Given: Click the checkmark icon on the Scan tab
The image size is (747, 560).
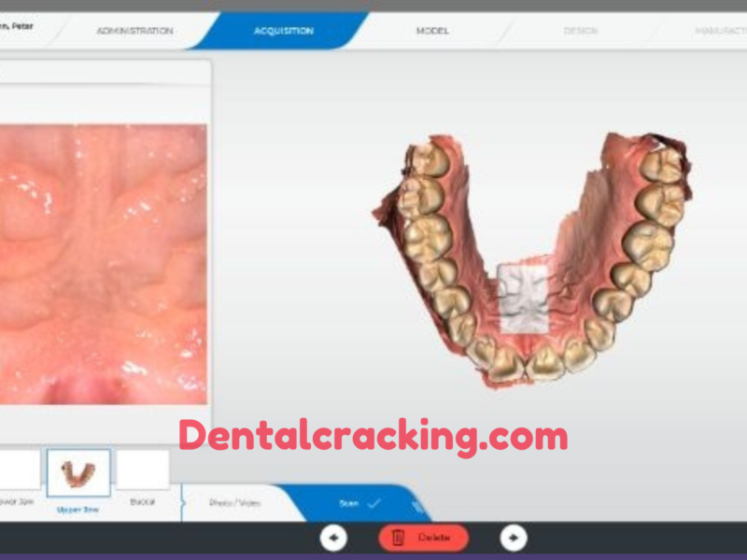Looking at the screenshot, I should point(376,501).
